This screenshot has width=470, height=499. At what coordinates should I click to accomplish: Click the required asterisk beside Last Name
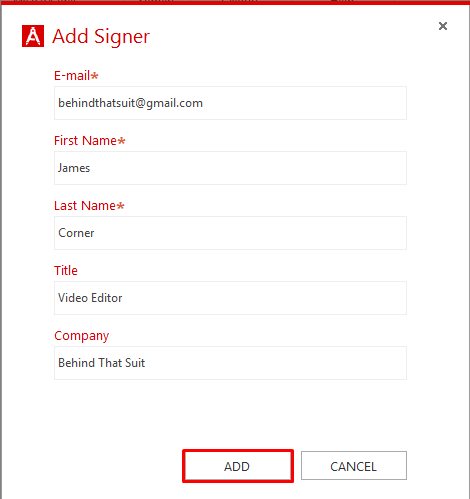(121, 206)
